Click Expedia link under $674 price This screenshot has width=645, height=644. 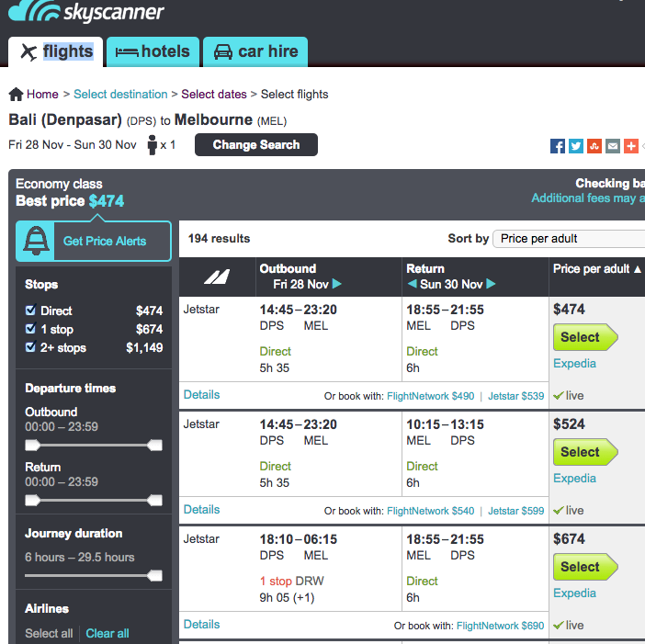click(x=574, y=593)
